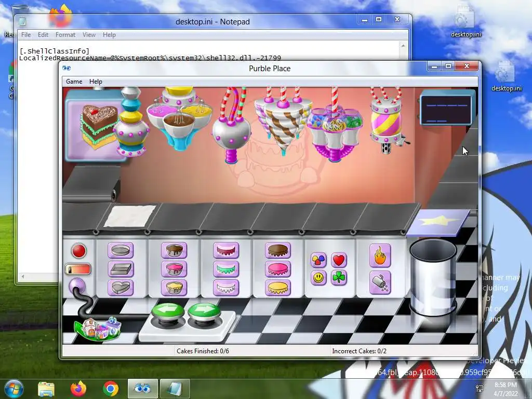
Task: Switch to Purble Place taskbar button
Action: (143, 389)
